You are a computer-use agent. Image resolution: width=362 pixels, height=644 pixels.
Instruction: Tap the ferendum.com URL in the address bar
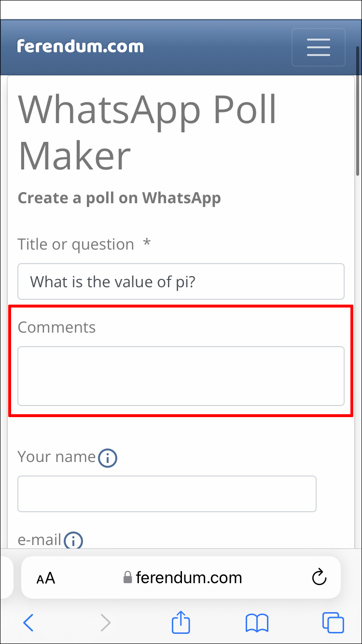tap(189, 578)
